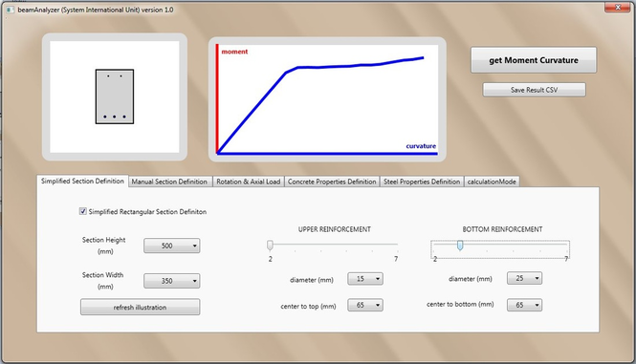Screen dimensions: 636x364
Task: Click get Moment Curvature button
Action: tap(534, 60)
